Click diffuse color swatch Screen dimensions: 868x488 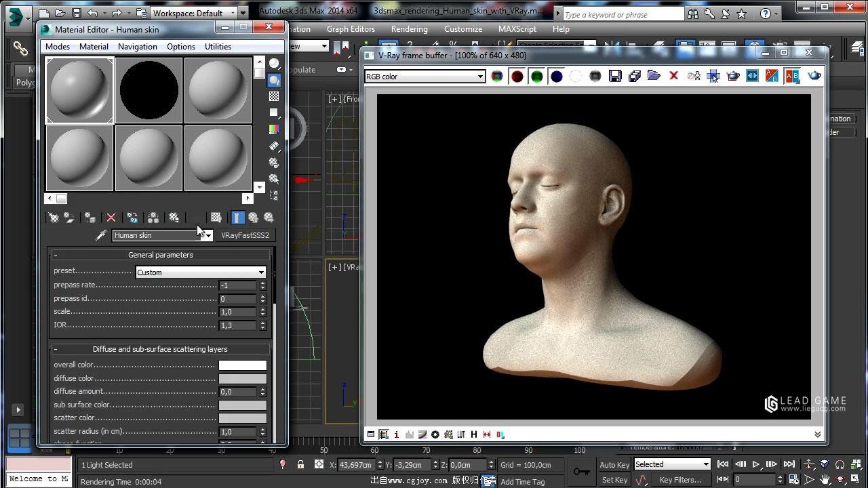point(243,379)
